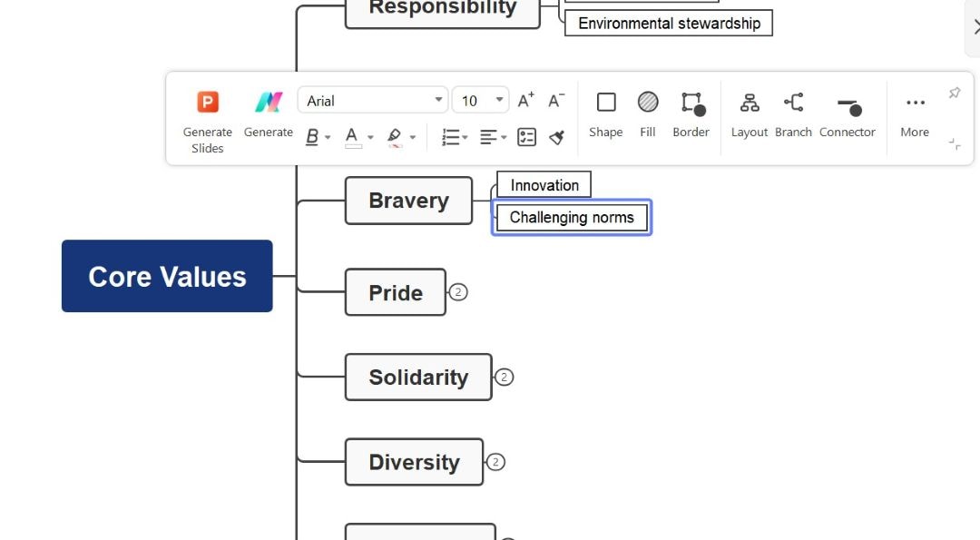Expand the Diversity node's 2 subtopics
This screenshot has height=540, width=980.
[495, 462]
